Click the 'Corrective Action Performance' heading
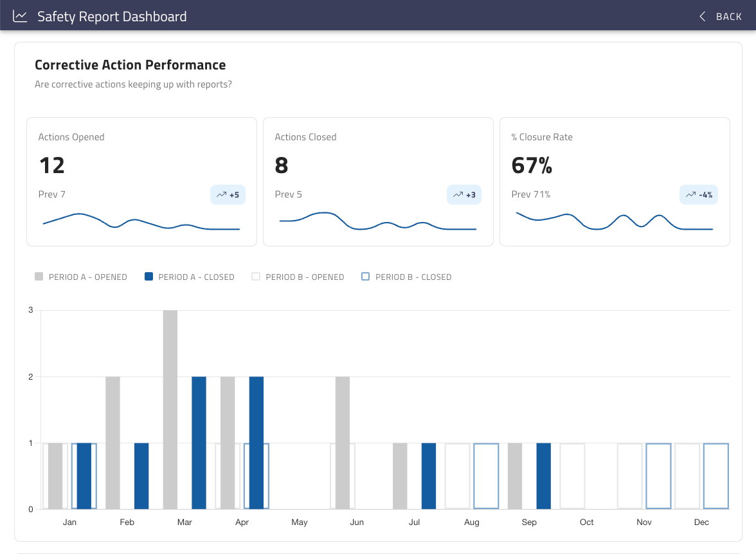This screenshot has height=554, width=756. pyautogui.click(x=130, y=64)
